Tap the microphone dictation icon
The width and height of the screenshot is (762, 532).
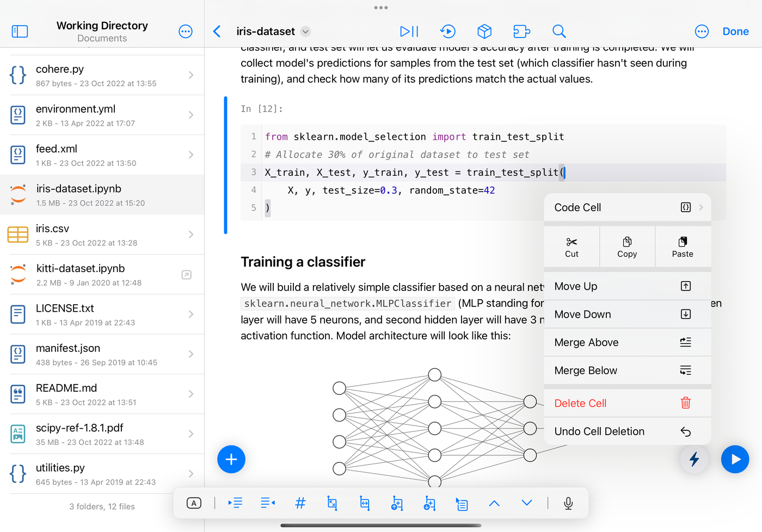pyautogui.click(x=568, y=503)
